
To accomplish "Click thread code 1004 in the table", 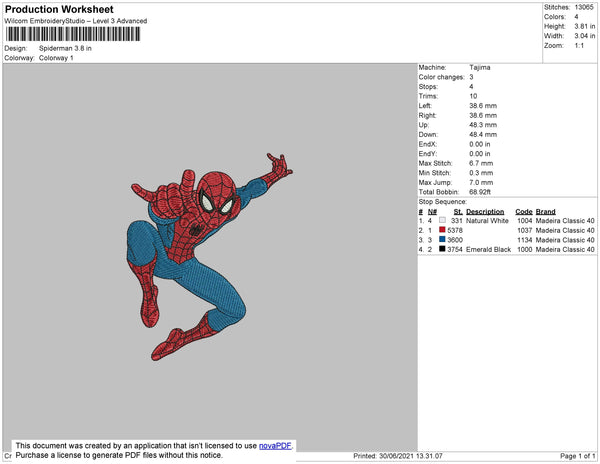I will coord(525,221).
